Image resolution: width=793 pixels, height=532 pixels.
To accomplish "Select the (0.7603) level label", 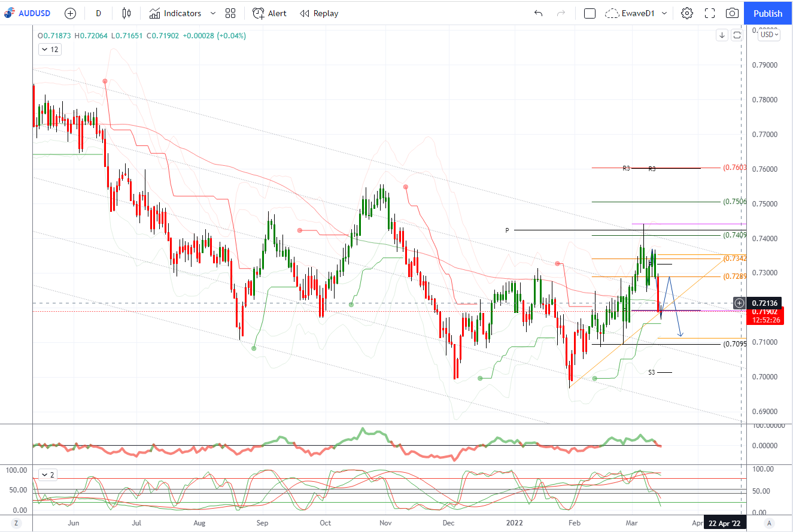I will (x=734, y=168).
